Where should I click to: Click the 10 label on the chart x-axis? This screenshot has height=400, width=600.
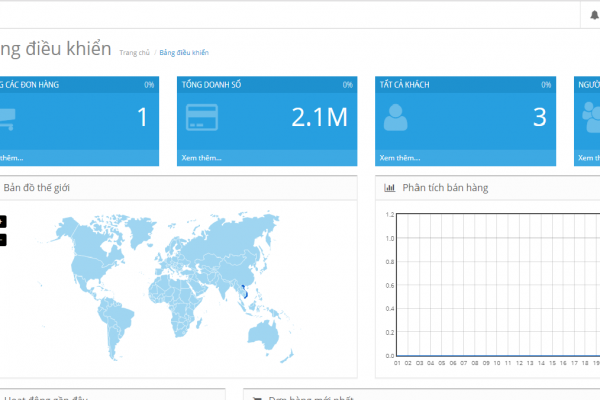(x=497, y=363)
